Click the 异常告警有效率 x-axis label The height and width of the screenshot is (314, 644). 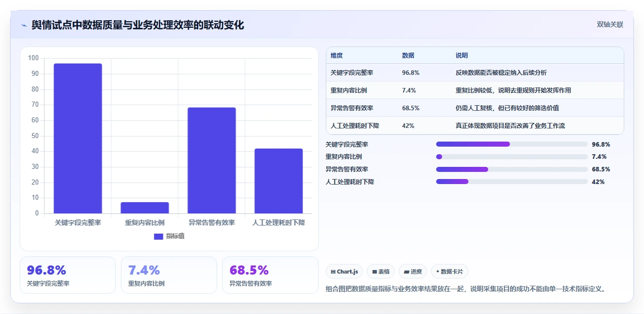click(x=211, y=222)
